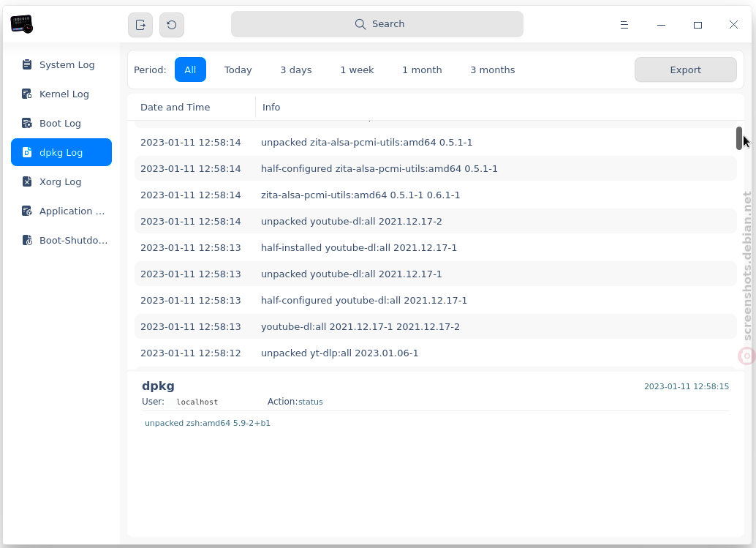Viewport: 756px width, 548px height.
Task: Filter logs to Today
Action: (238, 70)
